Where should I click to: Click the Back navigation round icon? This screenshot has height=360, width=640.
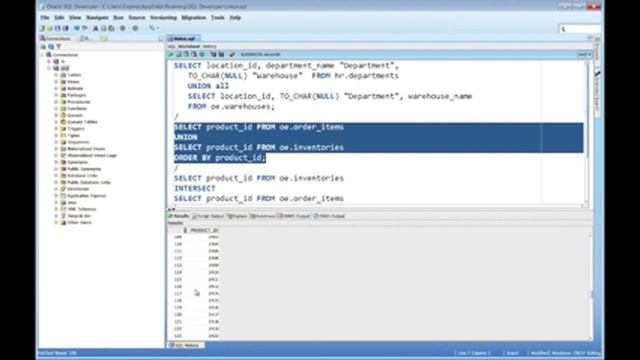pyautogui.click(x=122, y=28)
